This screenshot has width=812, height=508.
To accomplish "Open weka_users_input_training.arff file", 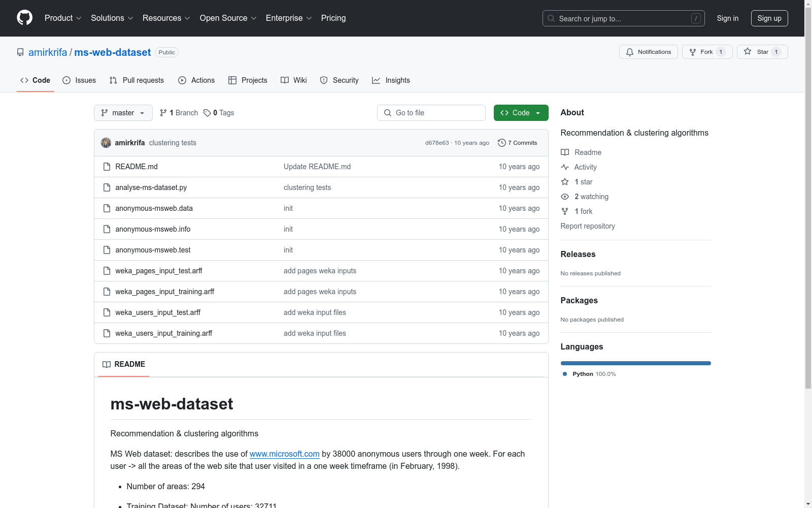I will [164, 333].
